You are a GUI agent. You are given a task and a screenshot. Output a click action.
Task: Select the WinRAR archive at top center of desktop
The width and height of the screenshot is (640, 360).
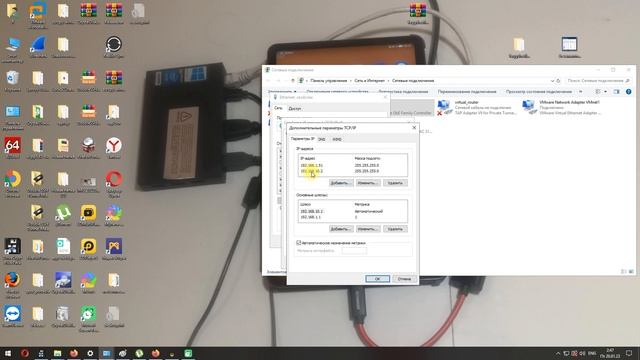(x=418, y=13)
